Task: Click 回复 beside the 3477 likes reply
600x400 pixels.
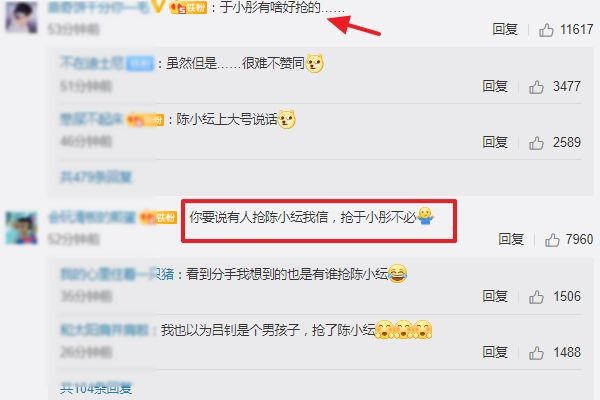Action: coord(495,86)
